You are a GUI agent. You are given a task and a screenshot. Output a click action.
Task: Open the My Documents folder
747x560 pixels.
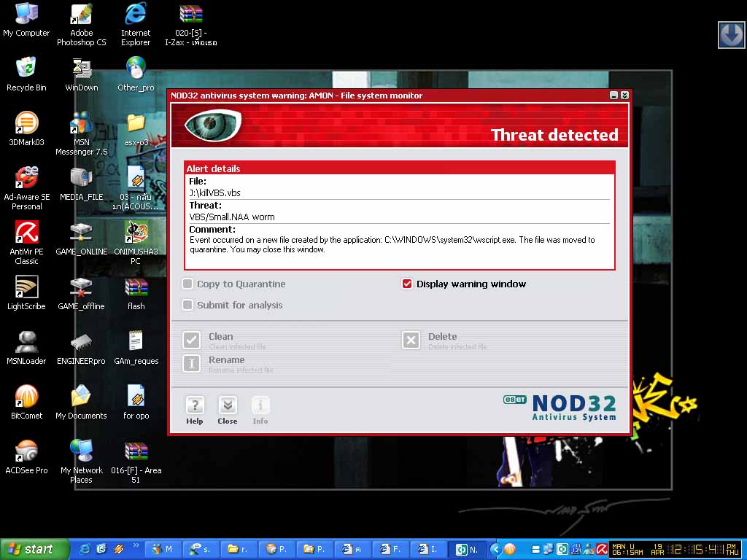[x=82, y=402]
